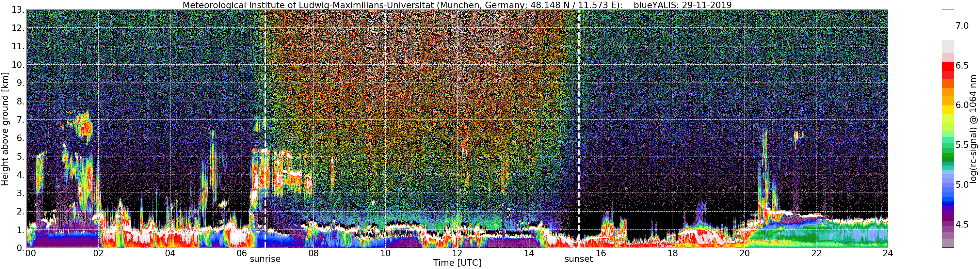Viewport: 980px width, 269px height.
Task: Click the colorbar tick label '5.5'
Action: point(962,145)
